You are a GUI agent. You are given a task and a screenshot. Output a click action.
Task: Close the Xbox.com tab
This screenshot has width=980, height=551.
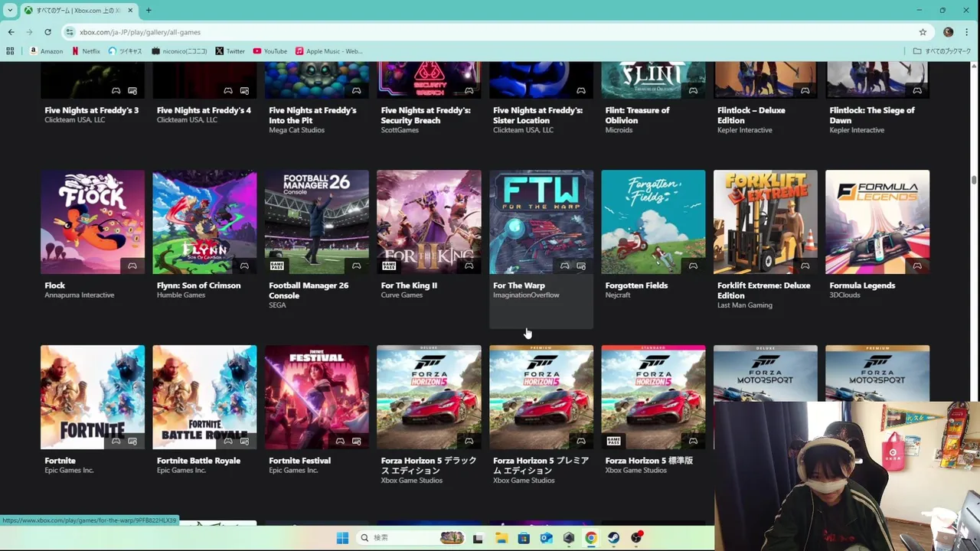point(130,10)
